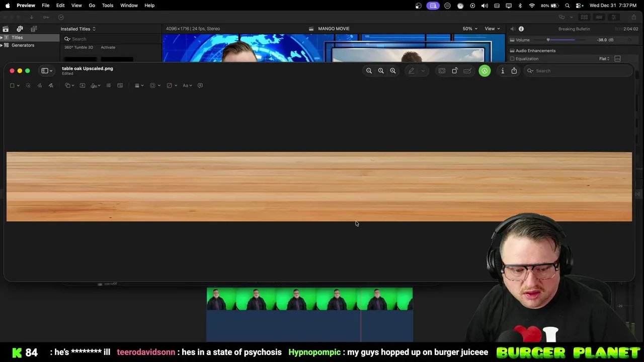Select Generators in Final Cut sidebar
The image size is (644, 362).
click(x=23, y=45)
